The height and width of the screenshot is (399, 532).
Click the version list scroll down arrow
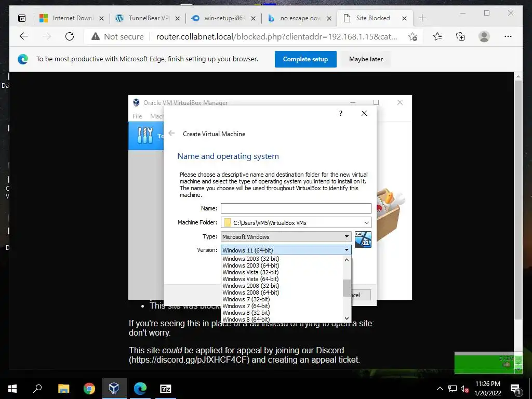(x=347, y=318)
